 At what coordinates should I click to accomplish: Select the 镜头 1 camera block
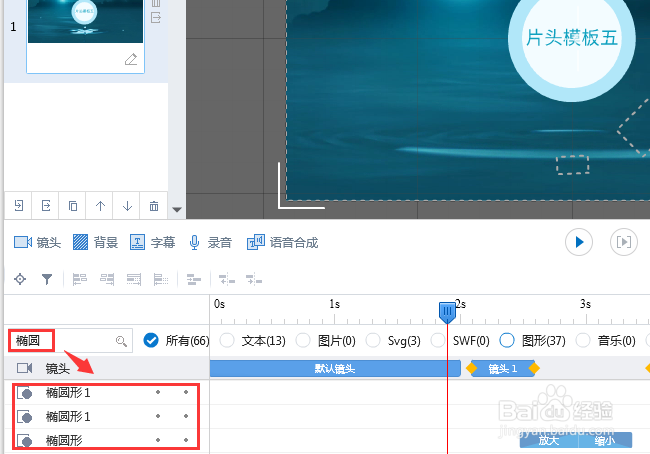[502, 368]
